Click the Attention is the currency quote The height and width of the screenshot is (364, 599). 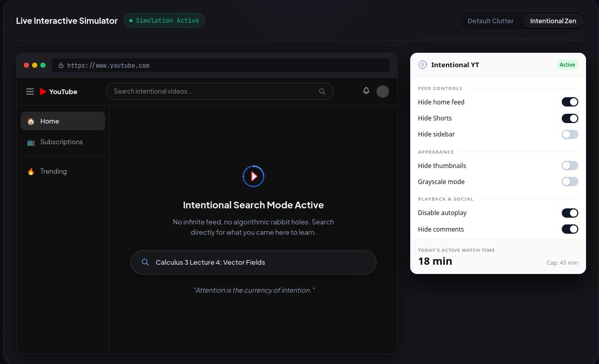click(254, 290)
